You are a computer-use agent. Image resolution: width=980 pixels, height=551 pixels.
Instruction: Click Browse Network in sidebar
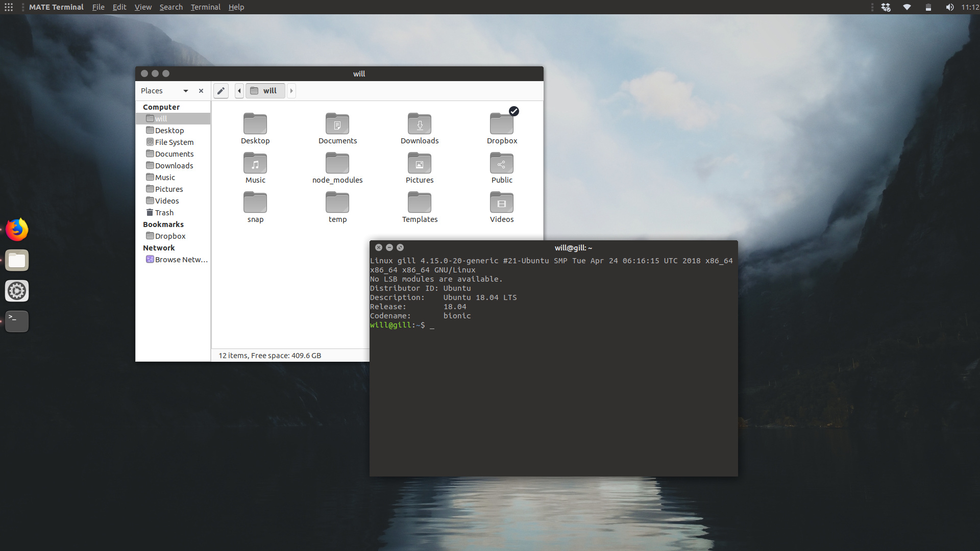(x=181, y=260)
